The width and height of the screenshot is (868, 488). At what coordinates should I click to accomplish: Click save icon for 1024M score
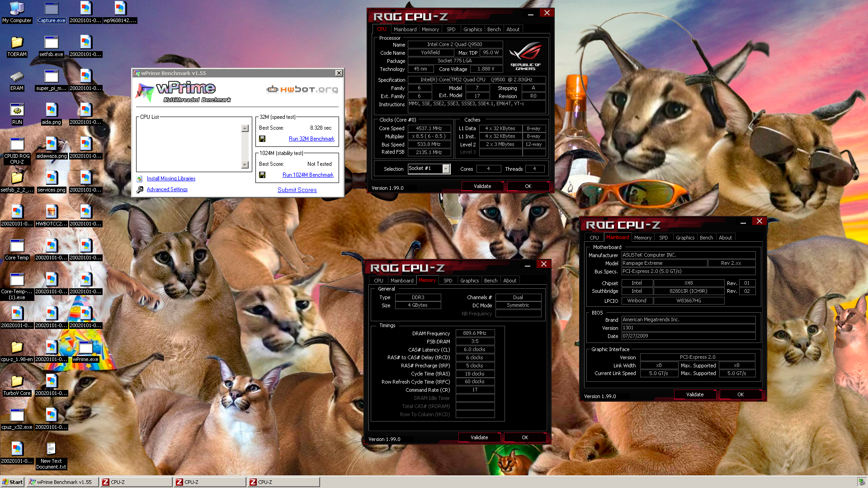[x=262, y=175]
